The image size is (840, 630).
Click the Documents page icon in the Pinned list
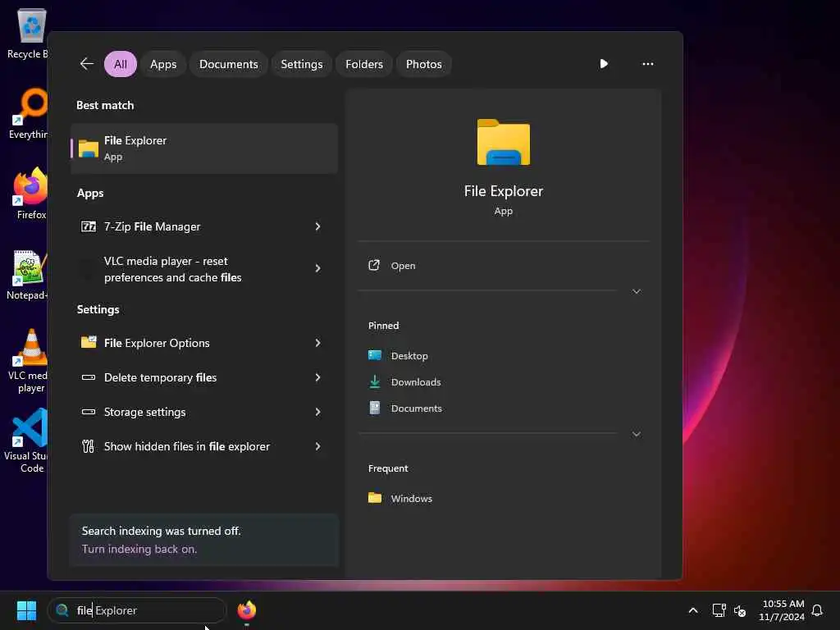click(x=375, y=409)
